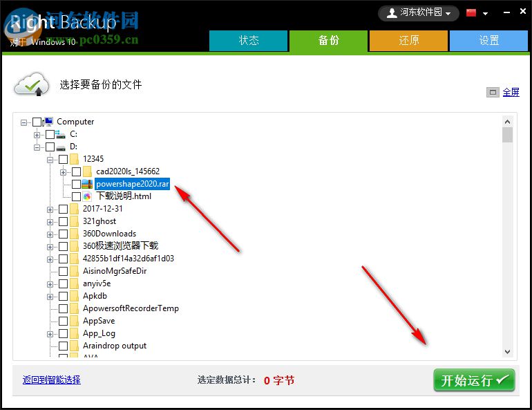Click the App_Log folder icon

[x=74, y=334]
